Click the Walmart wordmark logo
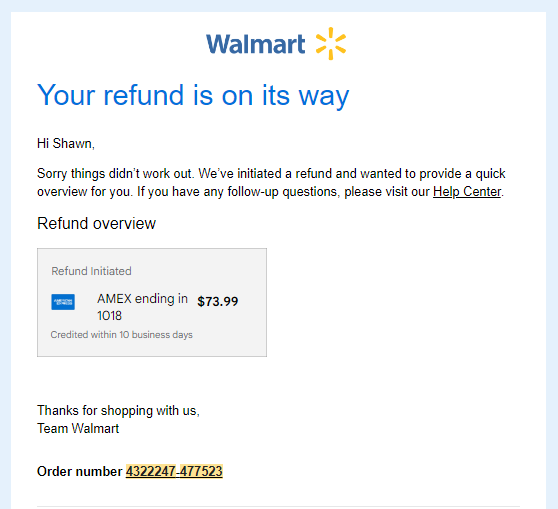Image resolution: width=558 pixels, height=509 pixels. [x=255, y=44]
